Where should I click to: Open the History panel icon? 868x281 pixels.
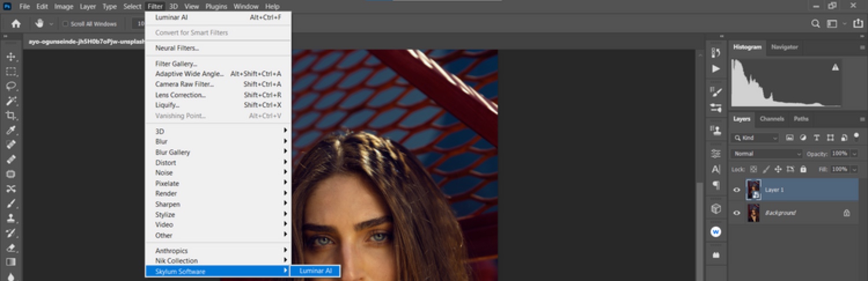pyautogui.click(x=716, y=53)
